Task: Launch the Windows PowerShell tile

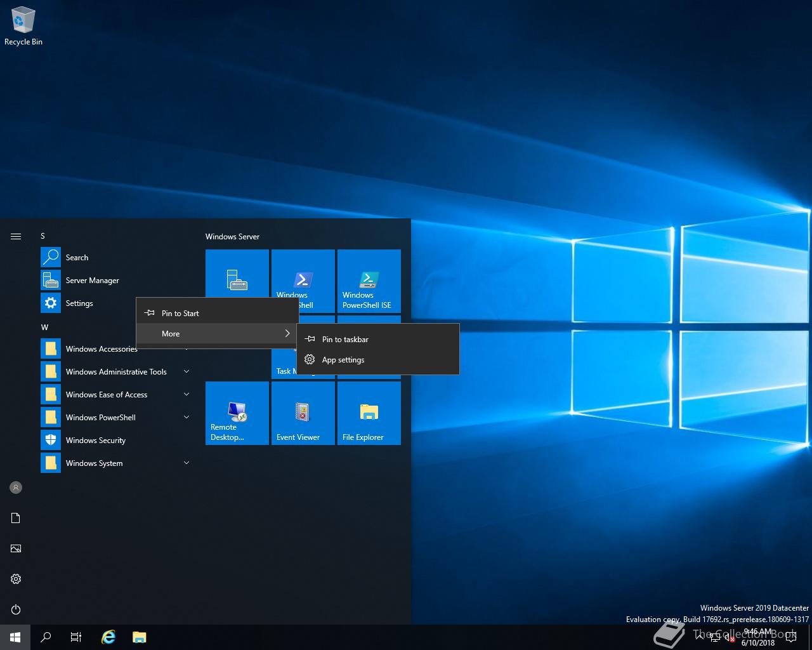Action: 303,274
